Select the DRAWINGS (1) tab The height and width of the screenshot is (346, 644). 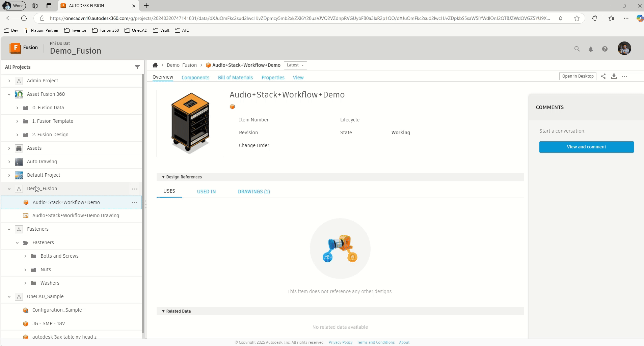tap(254, 192)
